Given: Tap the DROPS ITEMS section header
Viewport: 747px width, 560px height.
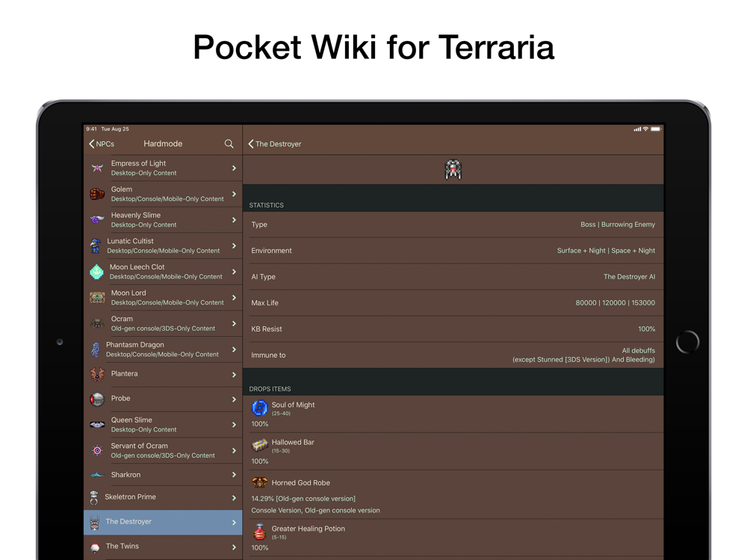Looking at the screenshot, I should click(270, 389).
